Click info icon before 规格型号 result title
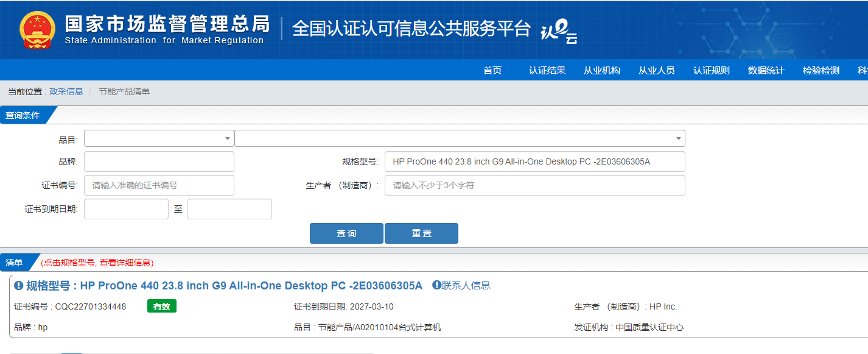This screenshot has width=868, height=354. [19, 286]
